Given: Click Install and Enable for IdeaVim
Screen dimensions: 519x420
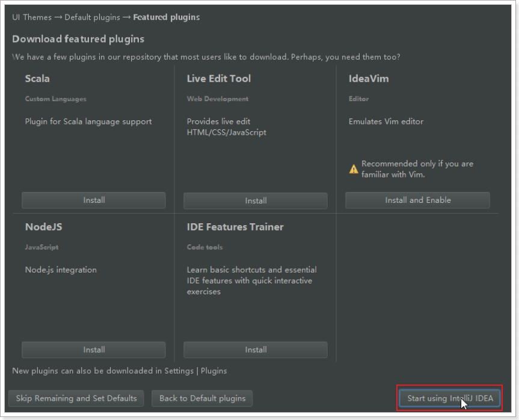Looking at the screenshot, I should click(x=418, y=200).
